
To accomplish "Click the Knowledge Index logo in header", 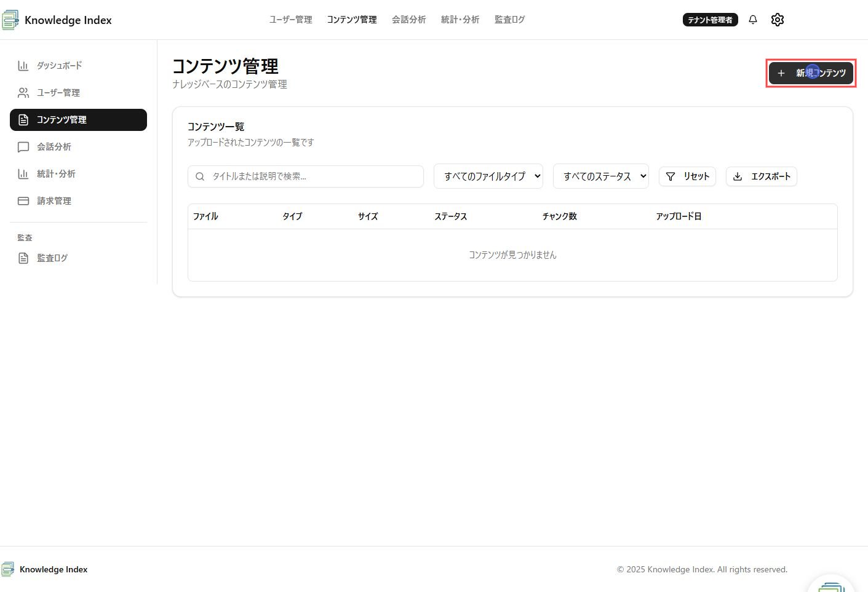I will point(10,20).
